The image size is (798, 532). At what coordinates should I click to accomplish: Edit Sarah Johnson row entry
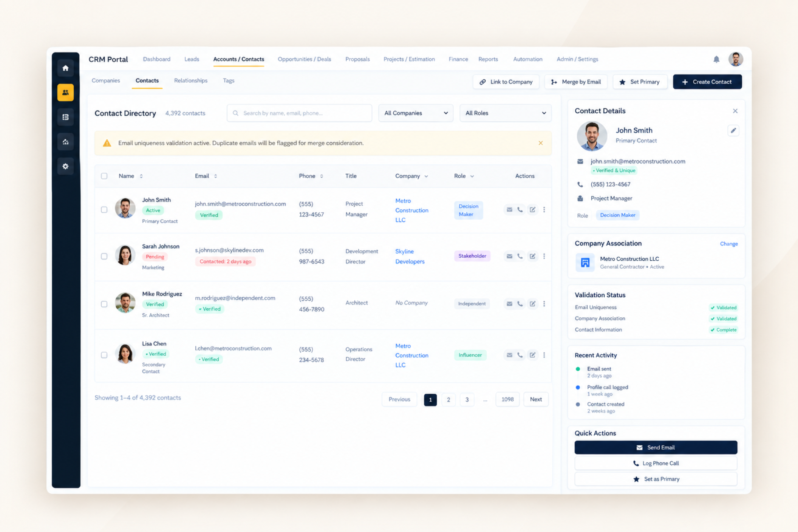point(532,256)
